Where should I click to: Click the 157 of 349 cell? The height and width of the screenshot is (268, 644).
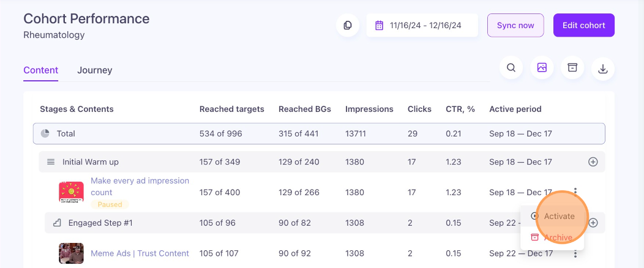[x=220, y=162]
